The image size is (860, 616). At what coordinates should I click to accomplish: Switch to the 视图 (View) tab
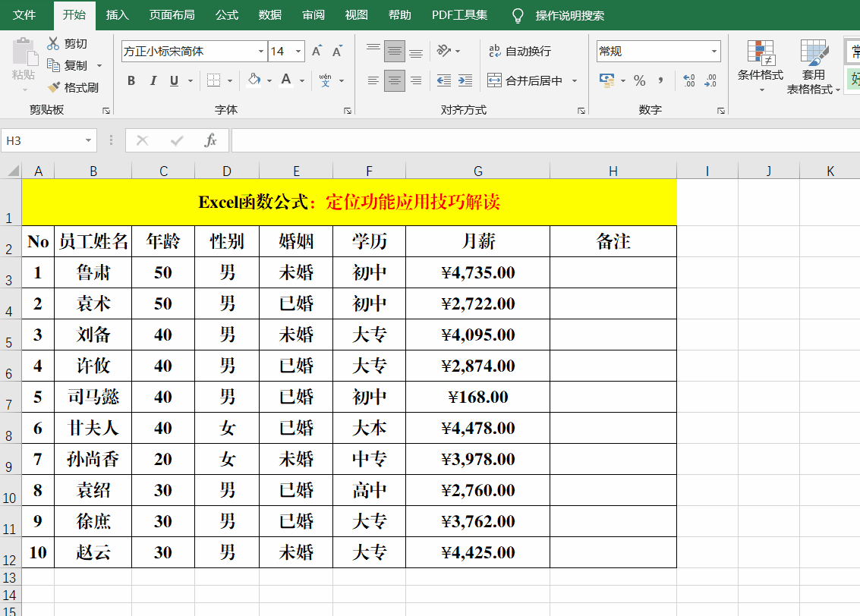click(x=357, y=15)
